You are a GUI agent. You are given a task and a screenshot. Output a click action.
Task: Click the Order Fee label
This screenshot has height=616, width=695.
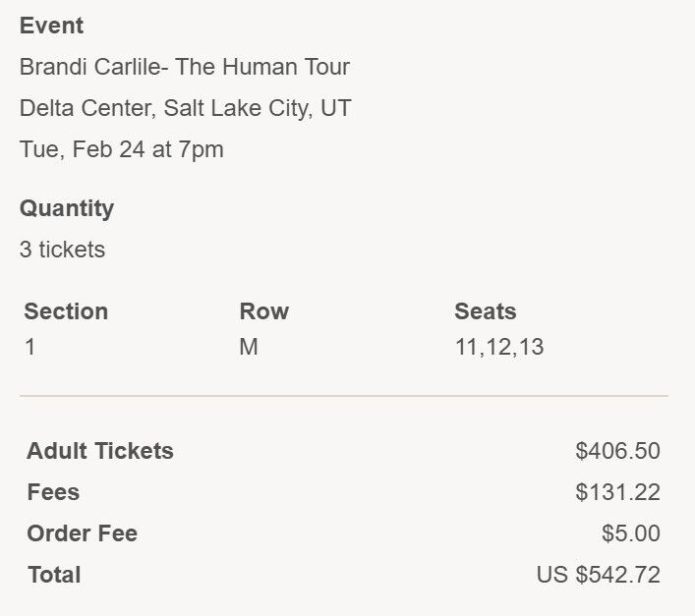tap(82, 533)
